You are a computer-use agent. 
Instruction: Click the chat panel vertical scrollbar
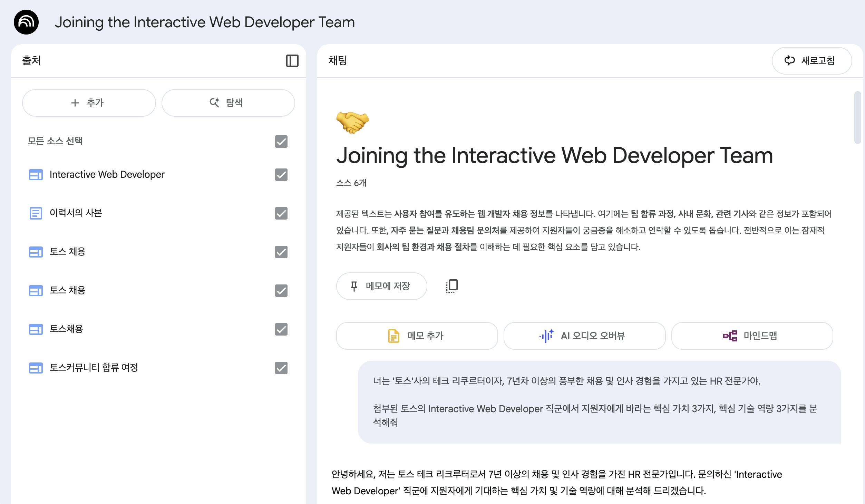pyautogui.click(x=857, y=117)
